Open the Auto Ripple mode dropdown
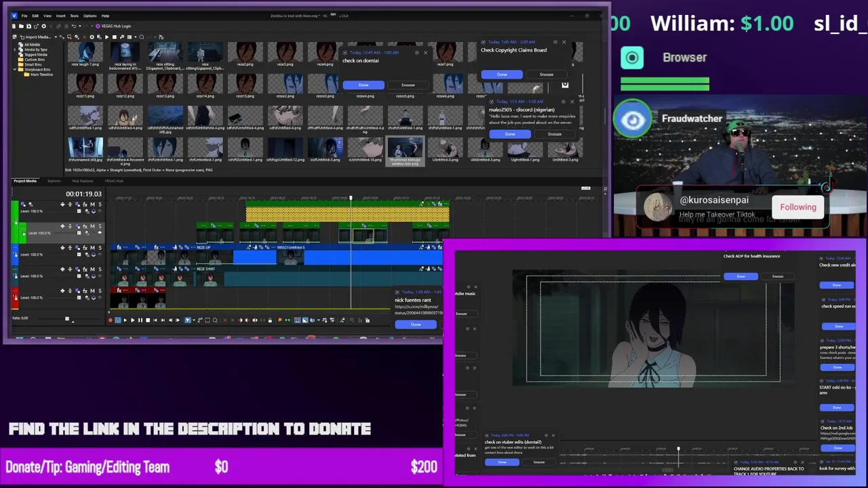 (x=319, y=320)
